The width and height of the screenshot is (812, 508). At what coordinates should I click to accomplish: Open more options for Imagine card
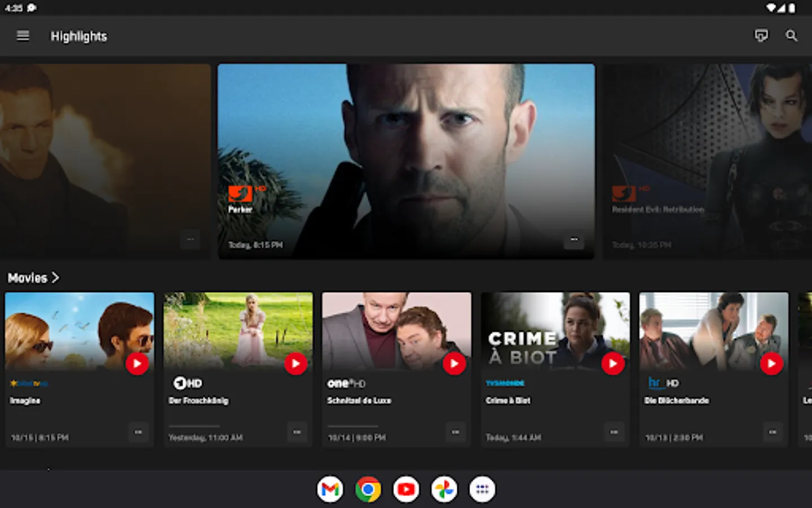[138, 432]
